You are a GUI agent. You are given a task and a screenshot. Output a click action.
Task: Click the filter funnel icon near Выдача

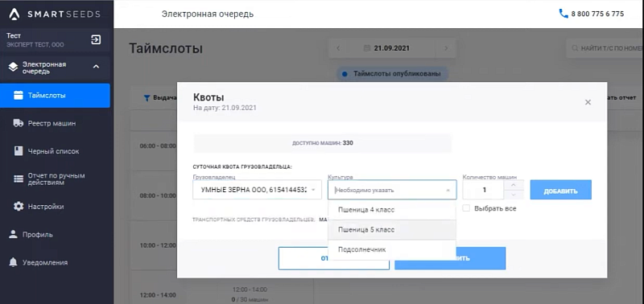click(x=147, y=98)
